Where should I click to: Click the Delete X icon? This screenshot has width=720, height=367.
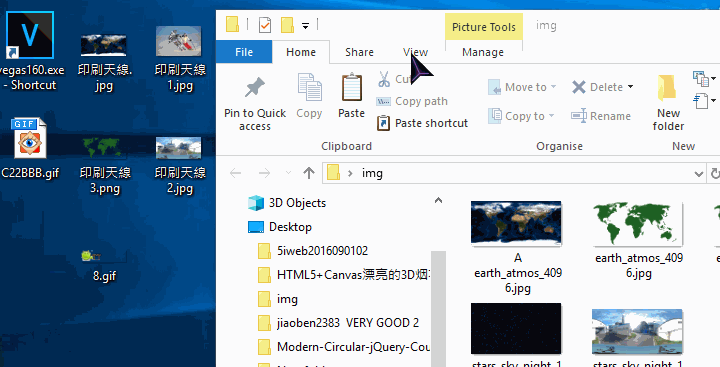579,87
